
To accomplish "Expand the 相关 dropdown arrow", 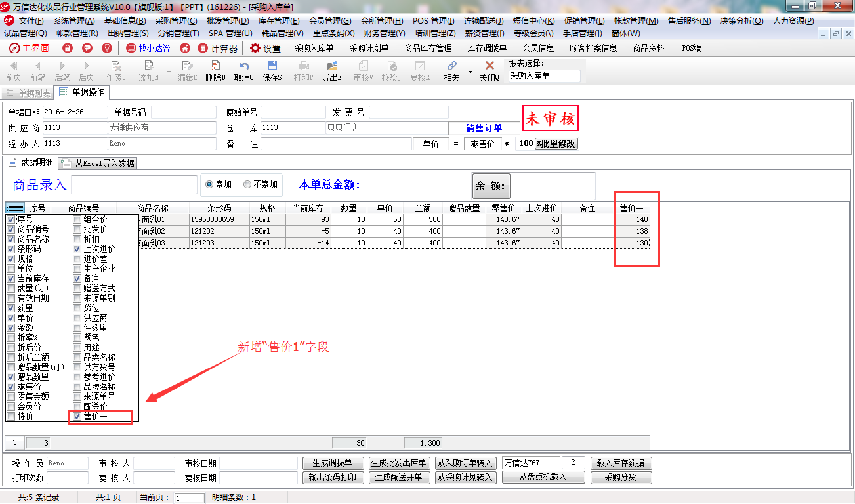I will click(x=470, y=72).
